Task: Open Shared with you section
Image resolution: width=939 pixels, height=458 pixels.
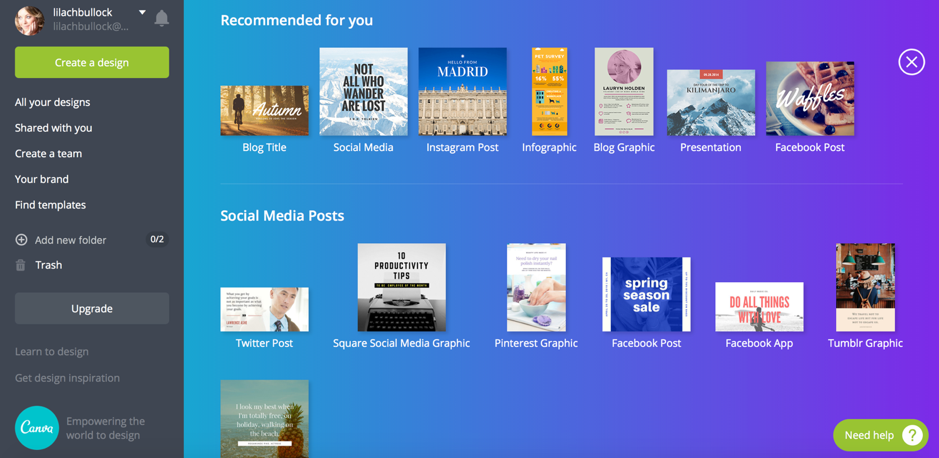Action: [x=53, y=128]
